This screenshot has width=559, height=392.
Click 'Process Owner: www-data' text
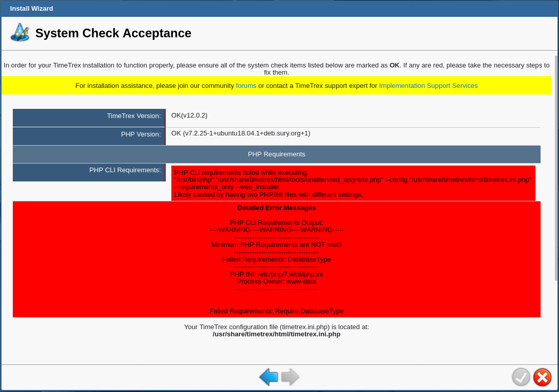277,282
